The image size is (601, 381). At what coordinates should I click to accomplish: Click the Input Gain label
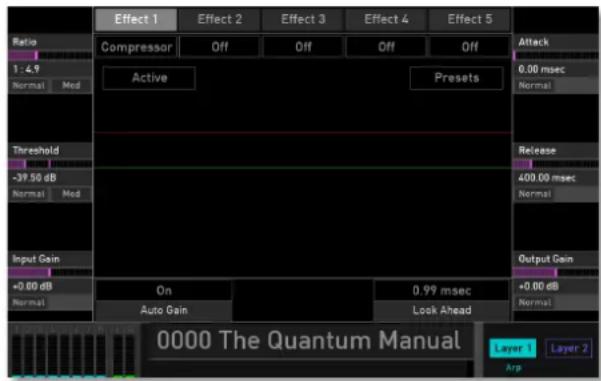(36, 259)
